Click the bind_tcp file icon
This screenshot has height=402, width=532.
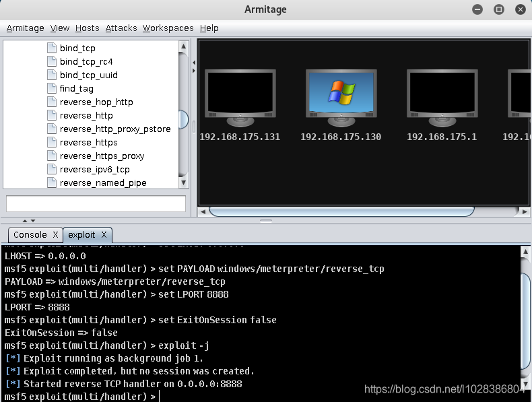[x=52, y=48]
